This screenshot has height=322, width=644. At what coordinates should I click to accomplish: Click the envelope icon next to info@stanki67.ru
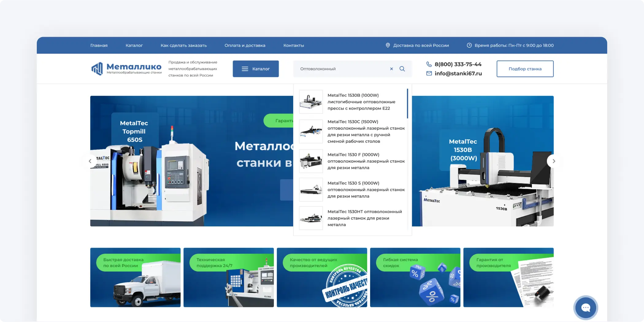point(428,73)
